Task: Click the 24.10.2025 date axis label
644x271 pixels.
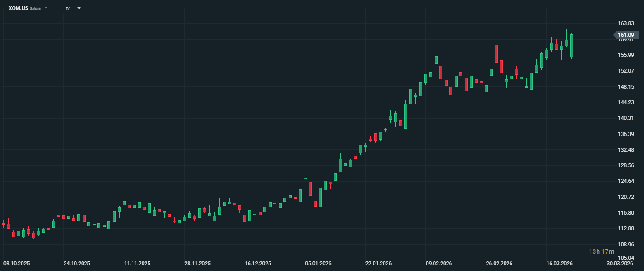Action: click(x=77, y=264)
